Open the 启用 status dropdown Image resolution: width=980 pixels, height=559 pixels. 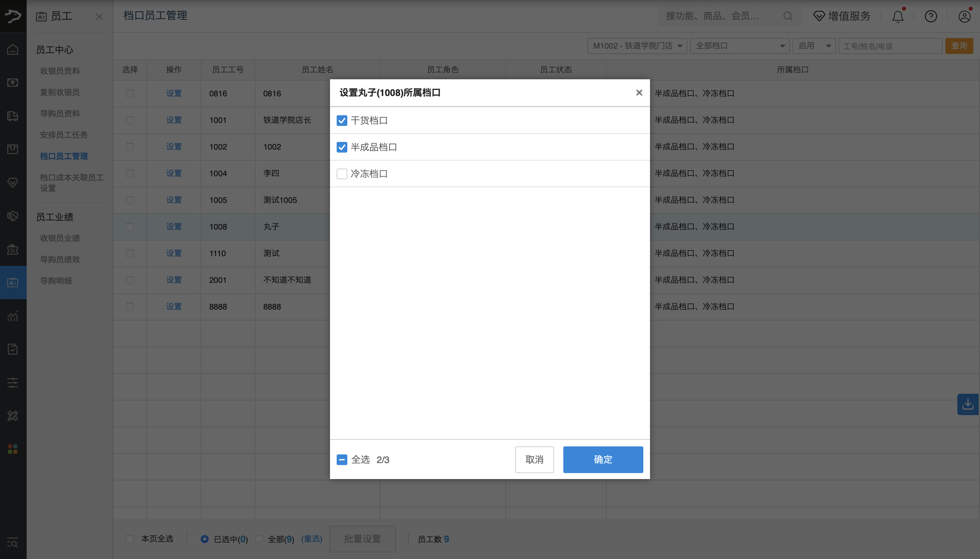tap(814, 45)
